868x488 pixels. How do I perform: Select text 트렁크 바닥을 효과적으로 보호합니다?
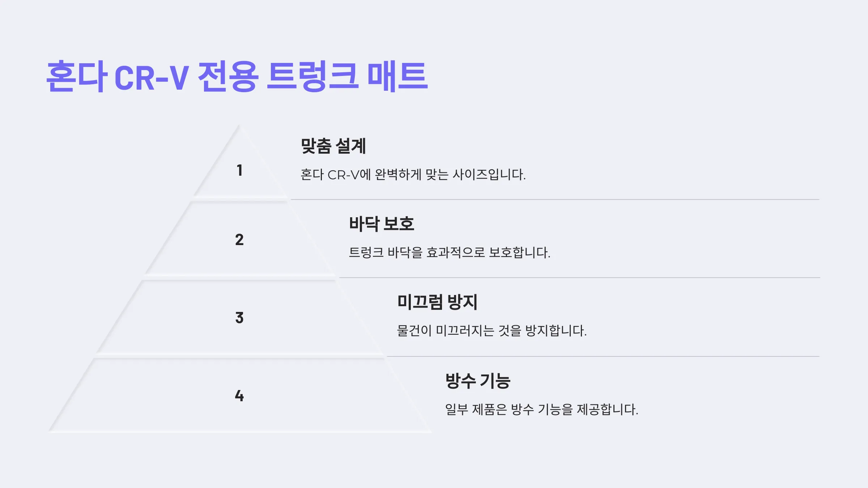coord(450,252)
